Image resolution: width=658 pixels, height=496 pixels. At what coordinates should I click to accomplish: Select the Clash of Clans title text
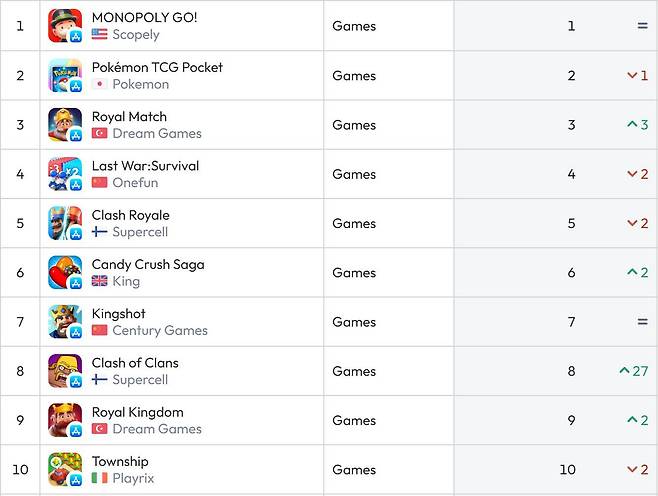coord(135,363)
